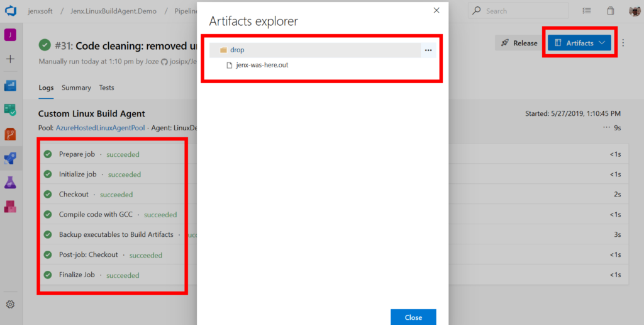Open the Compile code with GCC step
Image resolution: width=644 pixels, height=325 pixels.
tap(96, 215)
